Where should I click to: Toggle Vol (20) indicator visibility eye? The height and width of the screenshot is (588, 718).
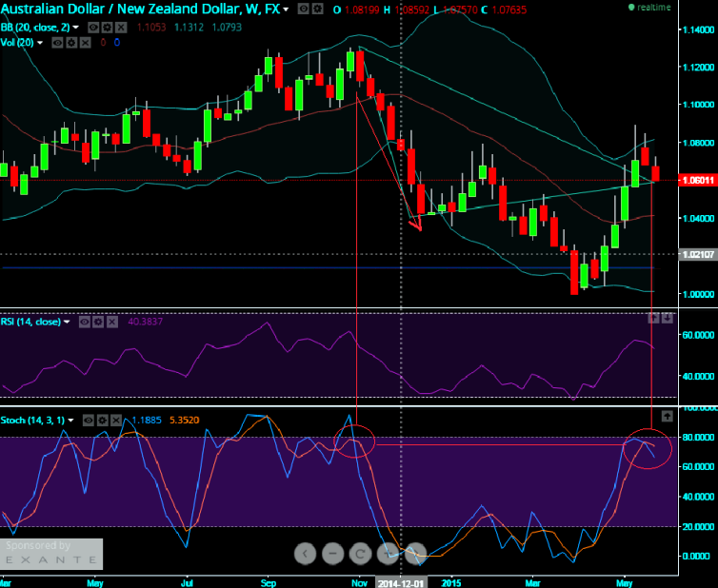pyautogui.click(x=58, y=43)
